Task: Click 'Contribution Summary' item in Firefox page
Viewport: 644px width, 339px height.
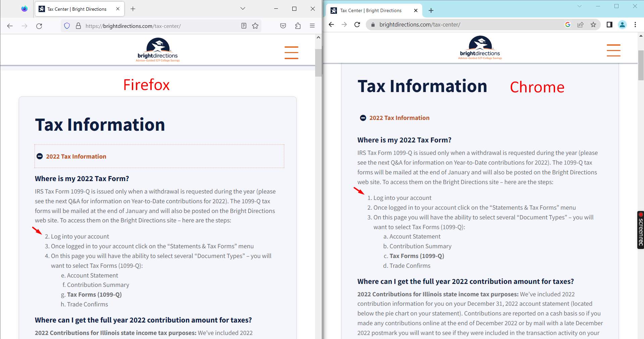Action: 98,285
